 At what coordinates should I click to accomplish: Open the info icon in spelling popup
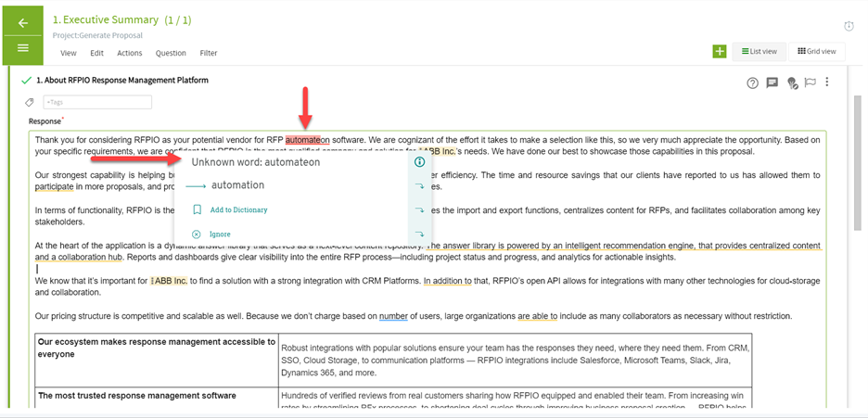click(419, 162)
